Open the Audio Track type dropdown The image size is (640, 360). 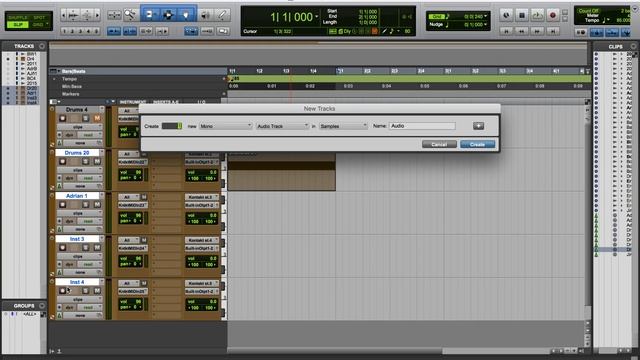(x=282, y=126)
